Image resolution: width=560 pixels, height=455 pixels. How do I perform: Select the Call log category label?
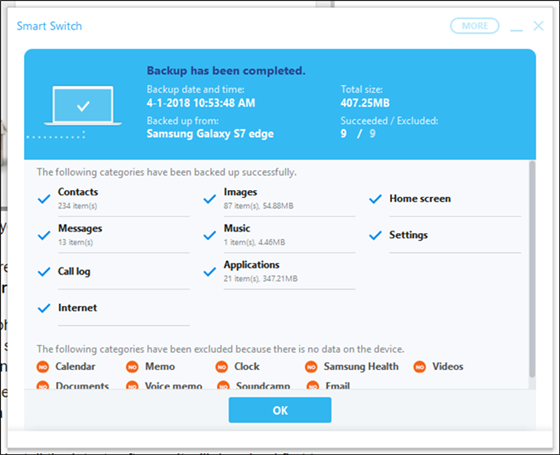coord(74,271)
